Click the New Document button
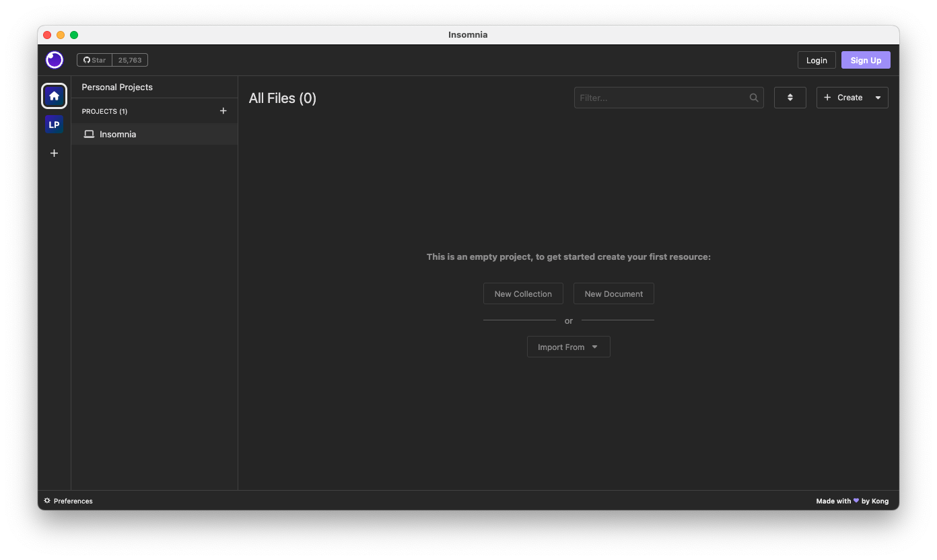 coord(614,293)
